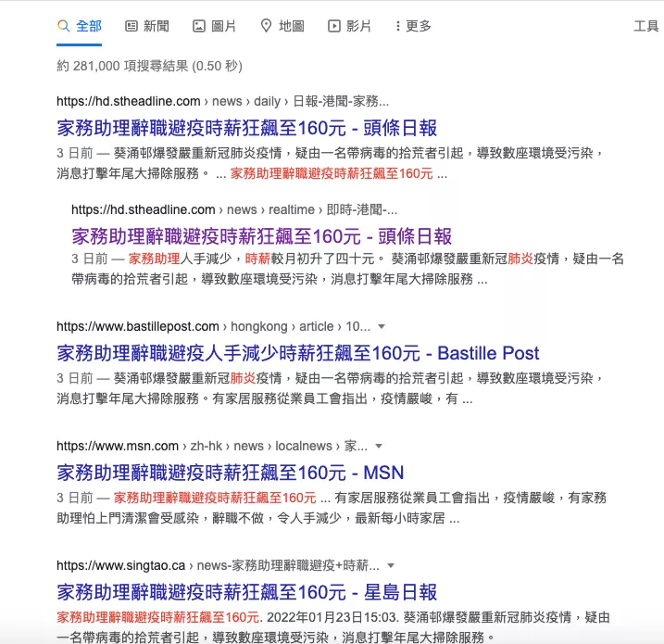664x644 pixels.
Task: Click the hd.stheadline.com realtime URL breadcrumb
Action: [234, 209]
